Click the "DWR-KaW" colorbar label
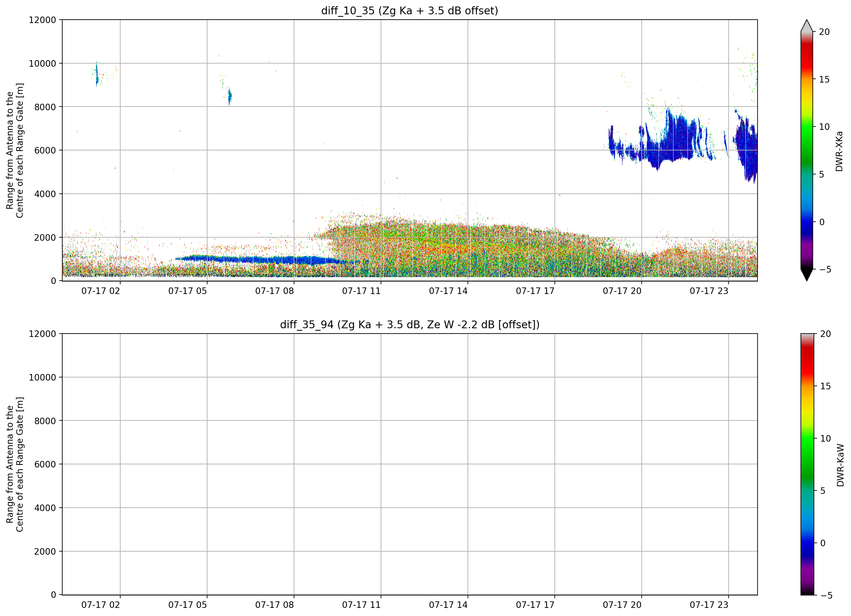The image size is (851, 616). tap(840, 466)
